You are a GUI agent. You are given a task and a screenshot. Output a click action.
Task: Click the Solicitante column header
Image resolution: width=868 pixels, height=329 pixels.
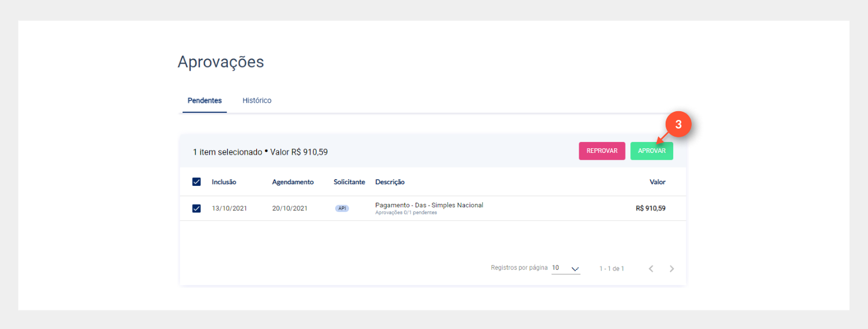[349, 182]
